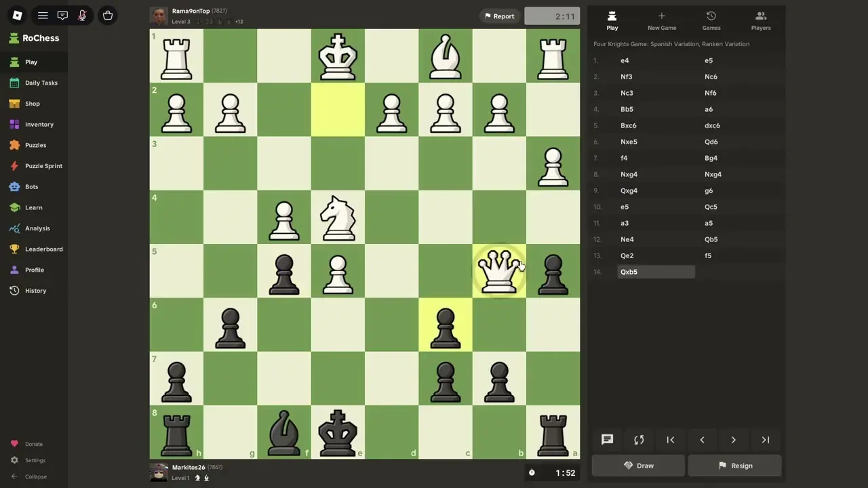
Task: Flip the board with rotate icon
Action: pyautogui.click(x=639, y=440)
